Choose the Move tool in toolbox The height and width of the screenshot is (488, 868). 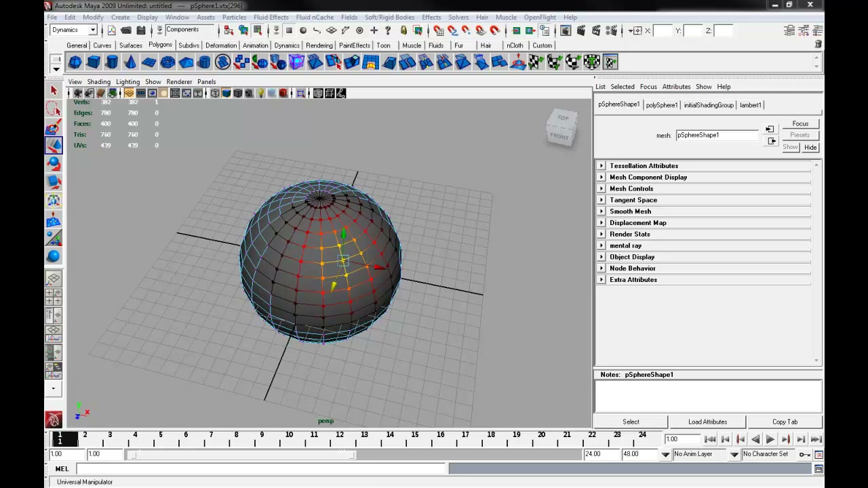(54, 145)
